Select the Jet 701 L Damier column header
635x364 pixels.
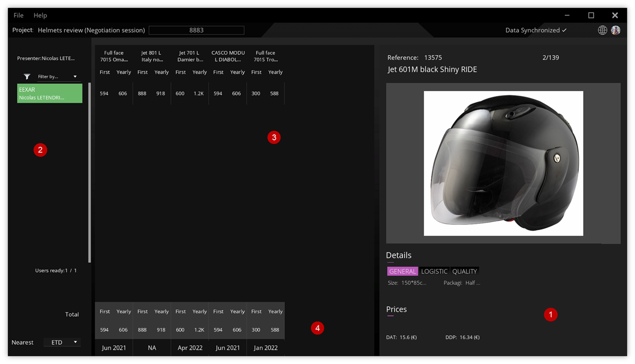click(190, 56)
